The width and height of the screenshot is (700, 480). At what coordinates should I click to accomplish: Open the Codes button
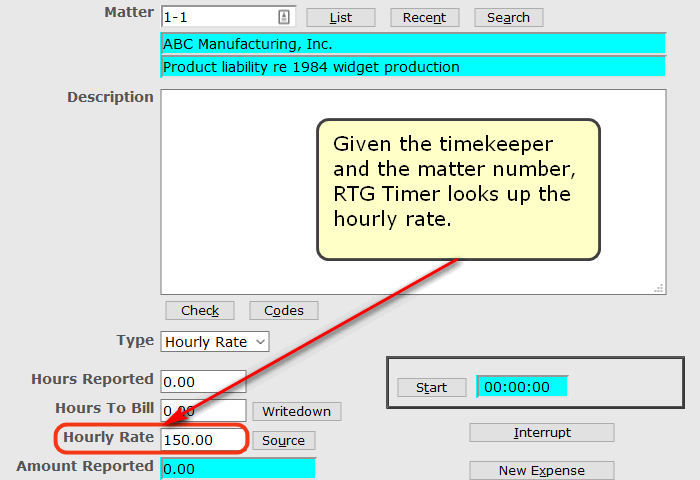283,310
